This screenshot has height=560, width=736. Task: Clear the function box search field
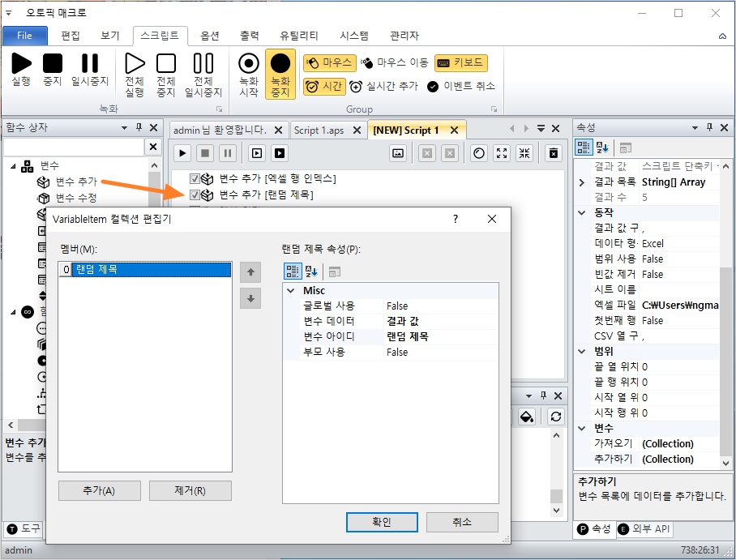(x=153, y=147)
